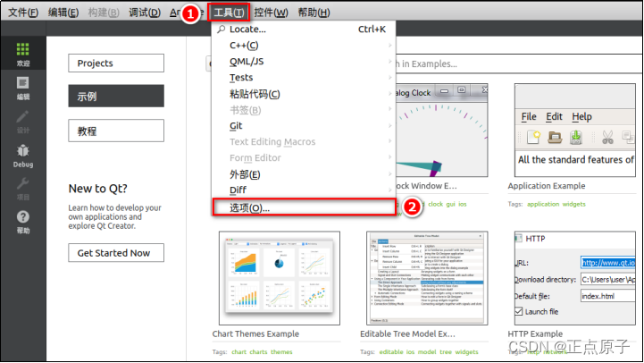The width and height of the screenshot is (644, 363).
Task: Open the 构建(B) menu
Action: (104, 13)
